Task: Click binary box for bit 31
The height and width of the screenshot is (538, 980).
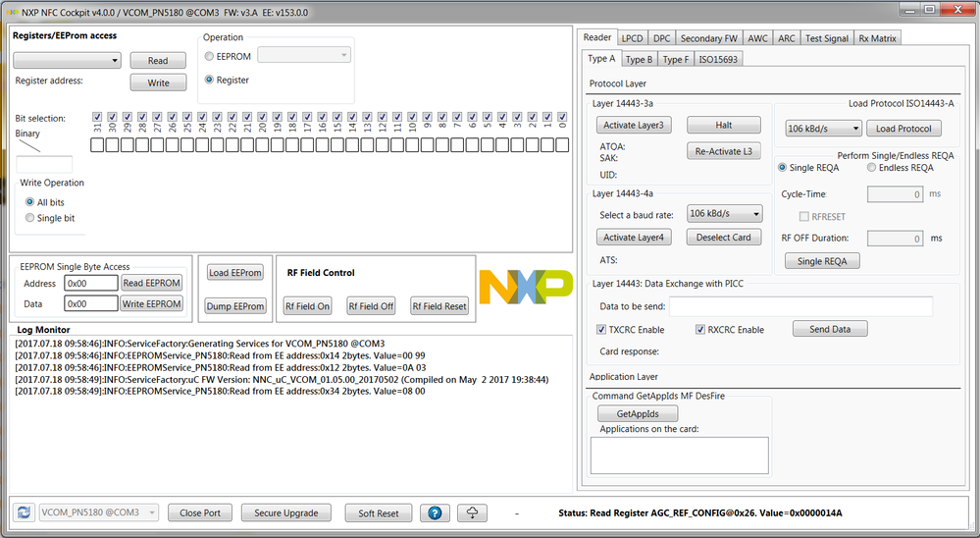Action: tap(97, 145)
